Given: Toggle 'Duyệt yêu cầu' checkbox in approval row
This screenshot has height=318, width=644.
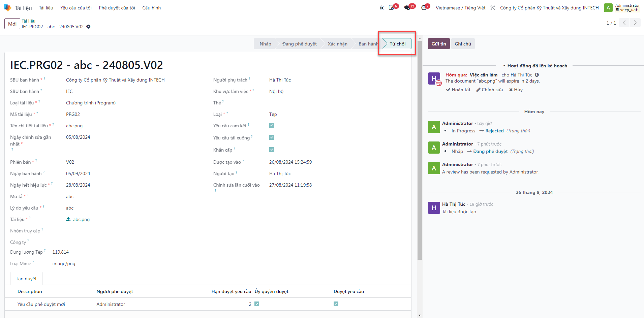Looking at the screenshot, I should tap(336, 304).
